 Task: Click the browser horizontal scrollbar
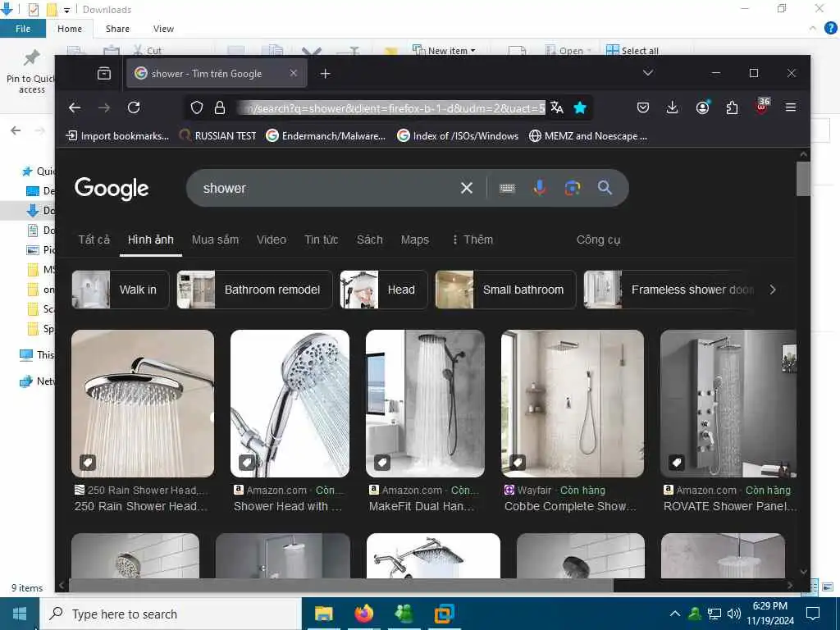click(x=340, y=586)
